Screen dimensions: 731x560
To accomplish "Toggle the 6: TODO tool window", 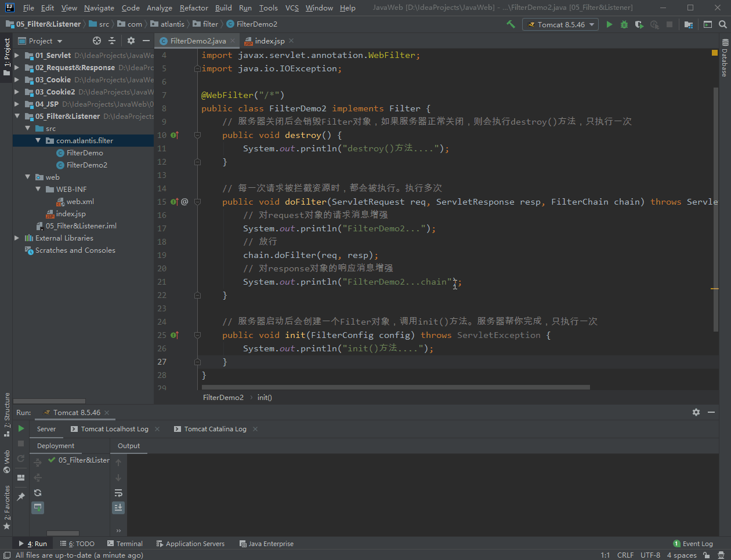I will coord(77,544).
